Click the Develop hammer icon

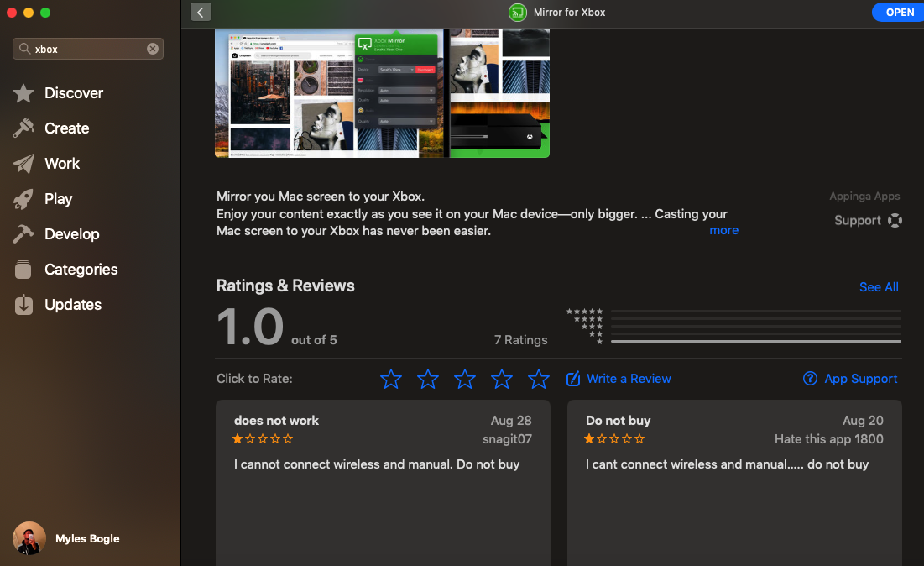click(x=23, y=234)
